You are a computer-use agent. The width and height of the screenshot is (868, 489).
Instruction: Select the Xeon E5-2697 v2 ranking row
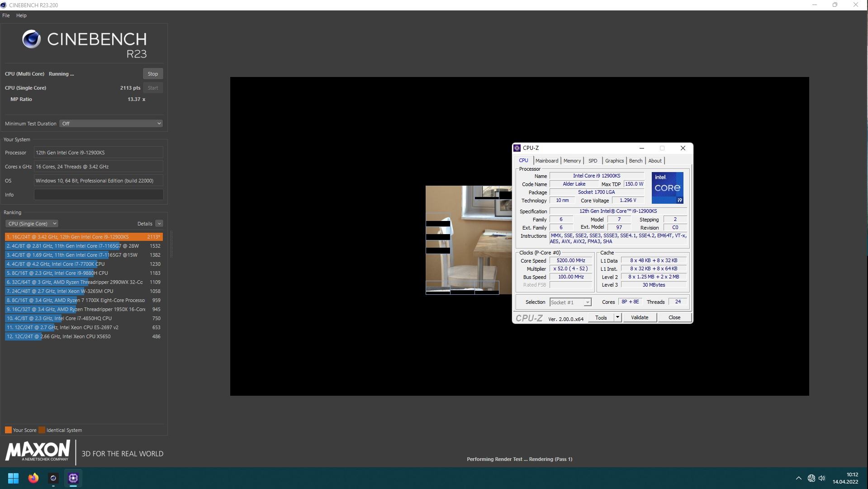[x=84, y=327]
